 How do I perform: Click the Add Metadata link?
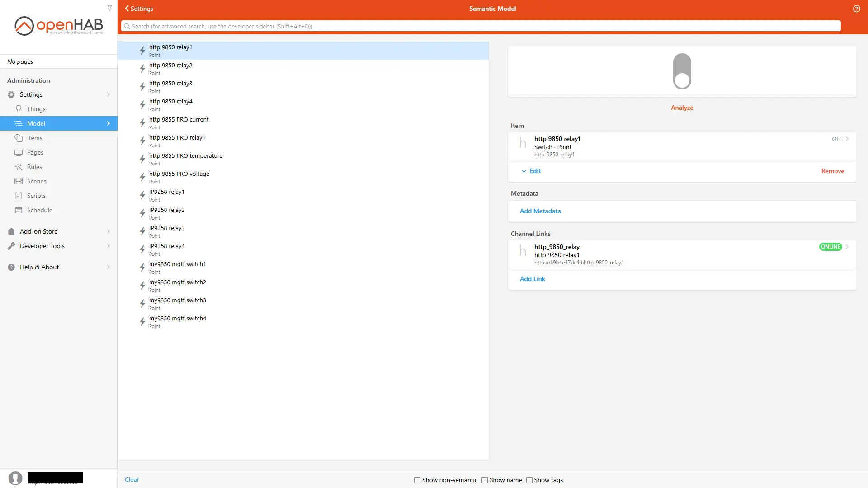[x=540, y=211]
